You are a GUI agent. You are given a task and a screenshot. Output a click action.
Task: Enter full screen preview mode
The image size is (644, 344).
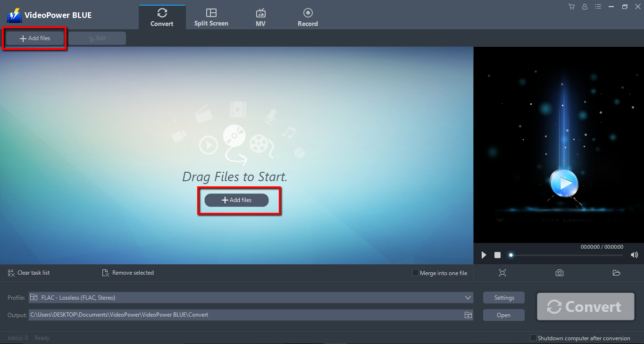[502, 273]
